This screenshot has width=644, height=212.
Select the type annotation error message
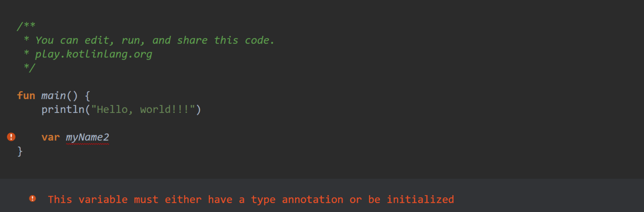(251, 199)
